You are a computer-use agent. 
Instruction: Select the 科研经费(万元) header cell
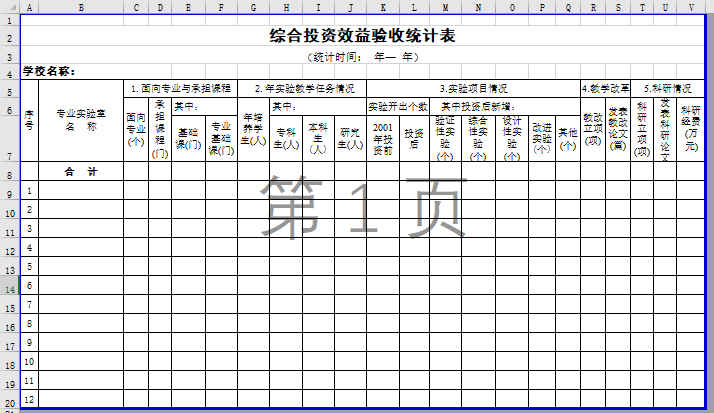click(691, 129)
